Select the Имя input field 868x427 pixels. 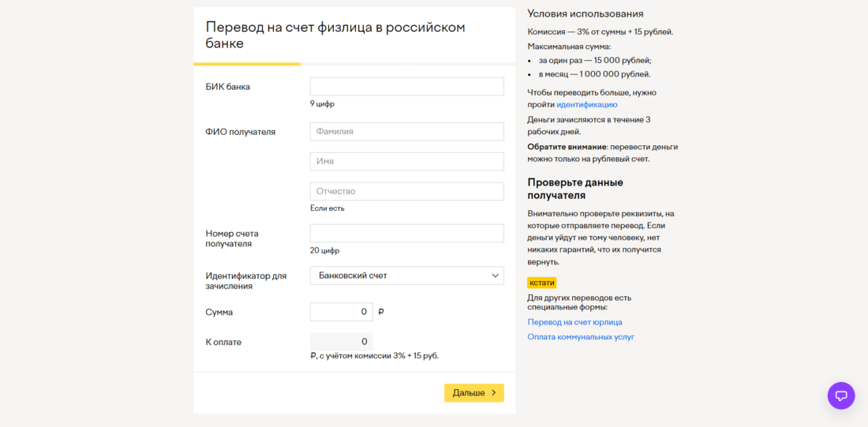click(406, 162)
